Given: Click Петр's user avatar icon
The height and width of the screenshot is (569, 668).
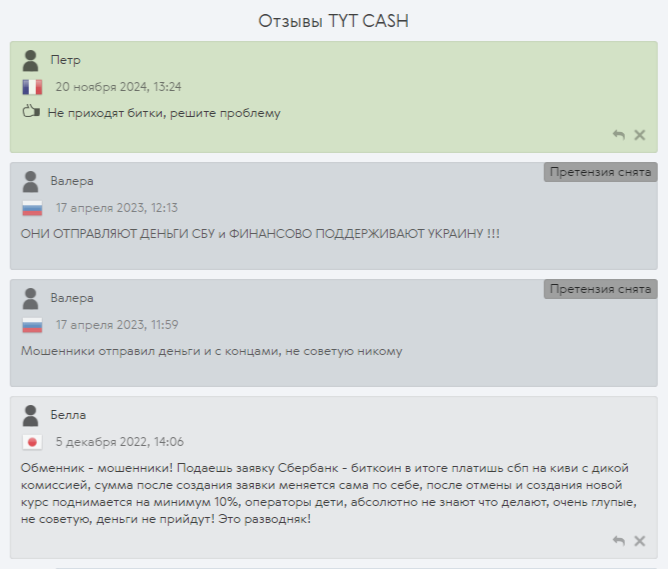Looking at the screenshot, I should pos(31,60).
